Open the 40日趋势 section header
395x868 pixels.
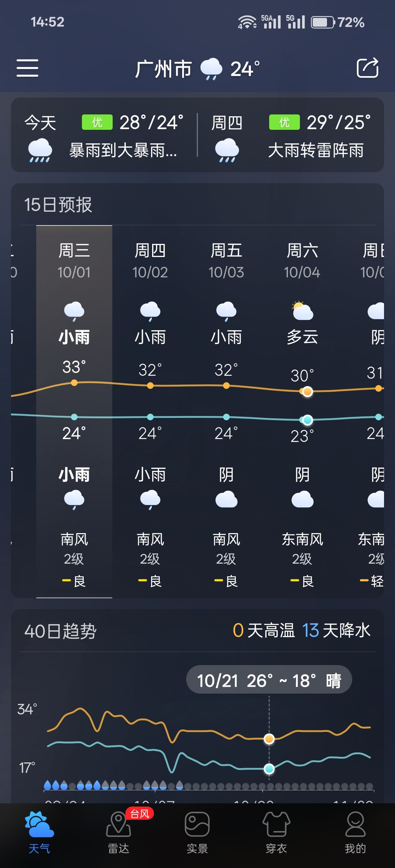[x=60, y=631]
